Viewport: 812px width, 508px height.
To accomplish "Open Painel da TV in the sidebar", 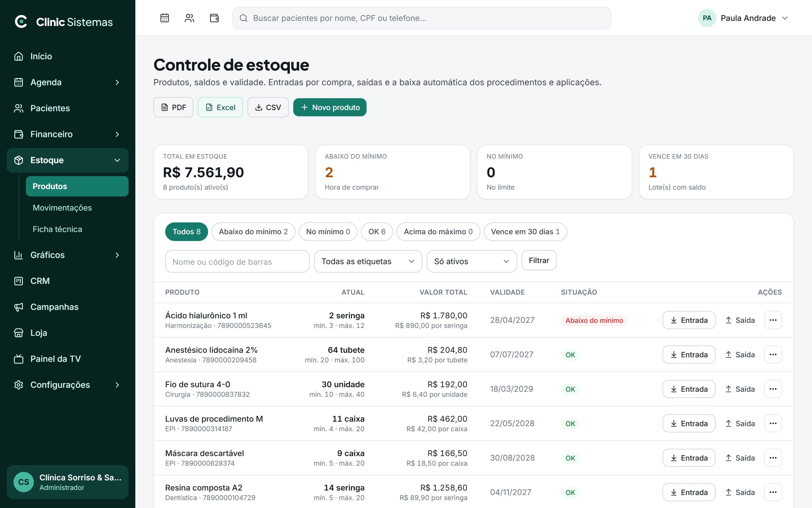I will pyautogui.click(x=67, y=359).
